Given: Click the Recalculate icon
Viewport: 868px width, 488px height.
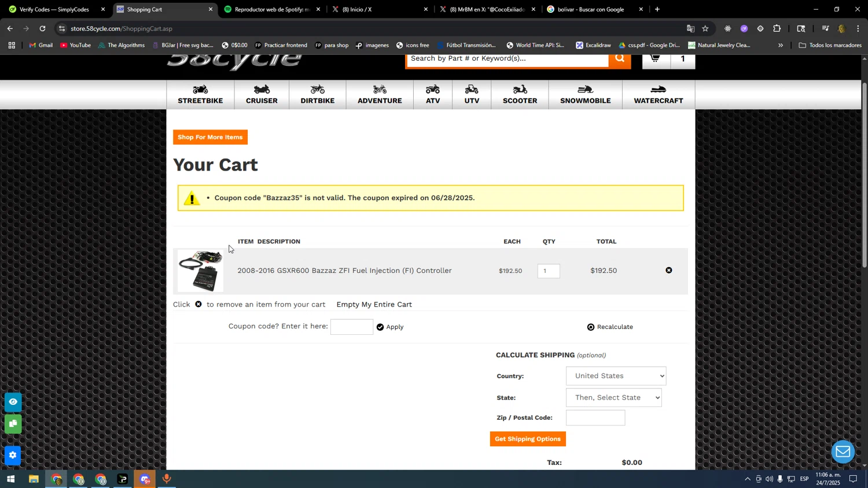Looking at the screenshot, I should [591, 327].
